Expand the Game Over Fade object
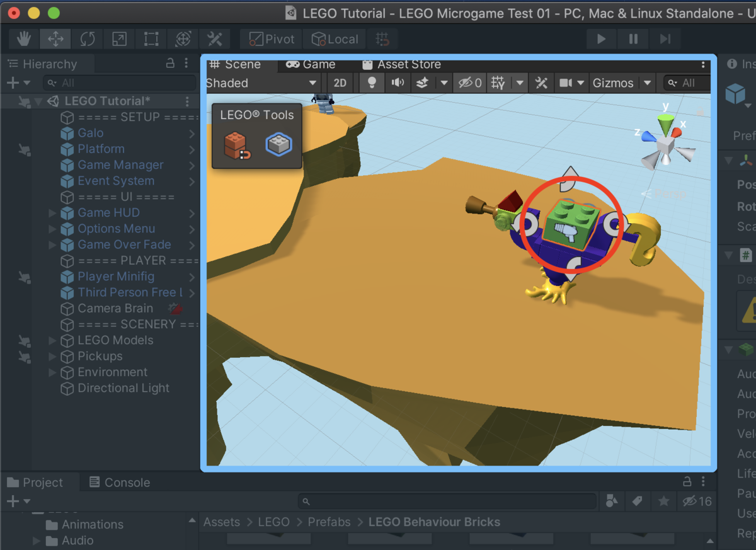 click(x=52, y=244)
